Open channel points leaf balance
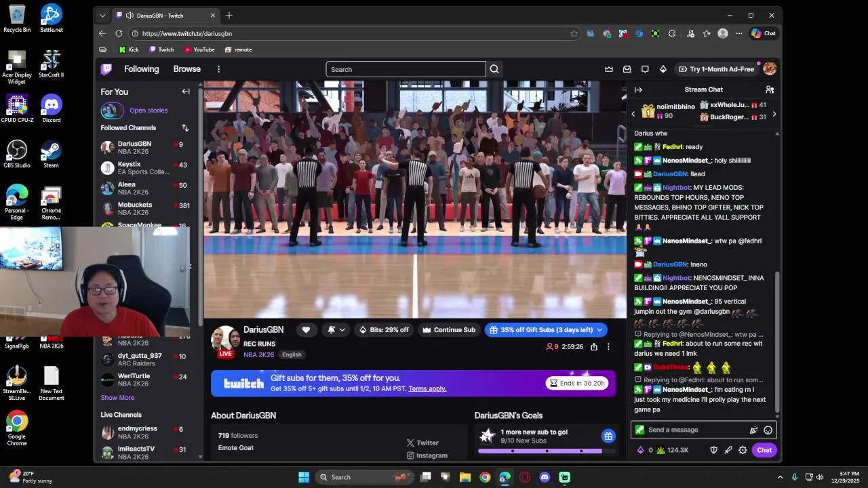 (672, 450)
